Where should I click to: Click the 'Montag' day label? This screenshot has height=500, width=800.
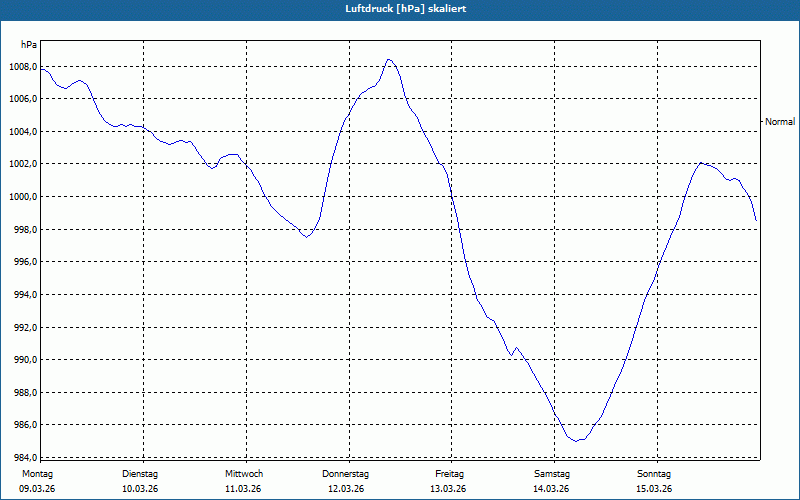tap(37, 474)
